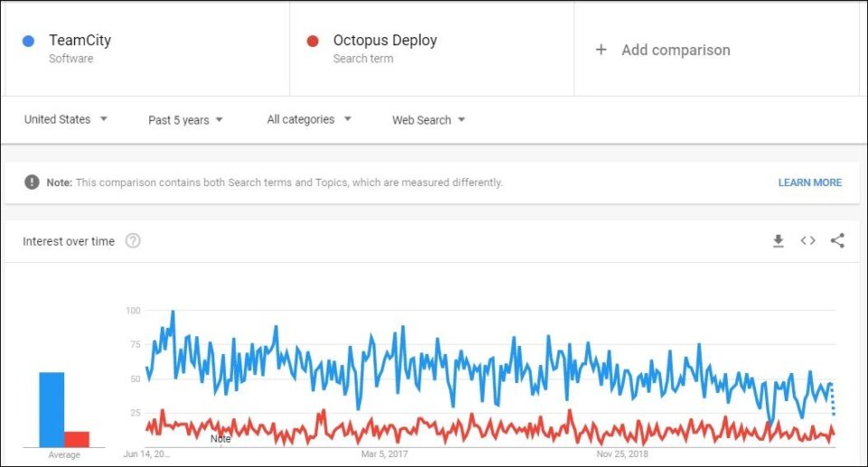Click the note exclamation warning icon

click(33, 182)
